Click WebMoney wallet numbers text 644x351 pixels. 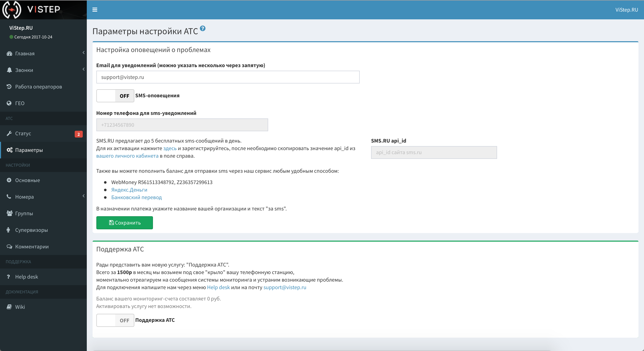(162, 182)
